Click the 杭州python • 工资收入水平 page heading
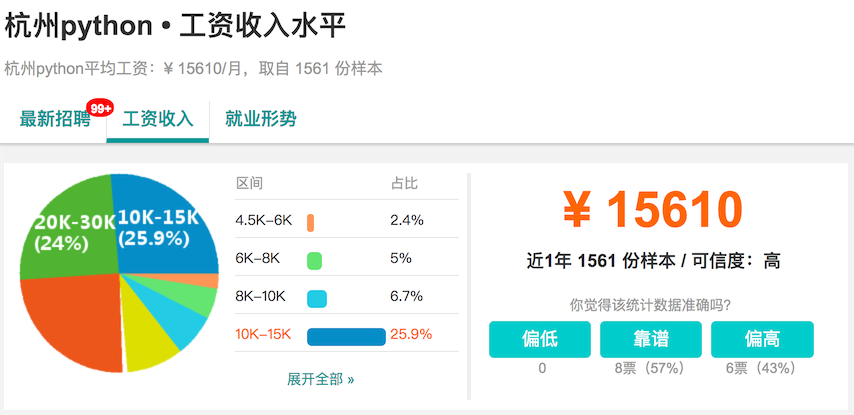Screen dimensions: 854x415 pos(183,26)
